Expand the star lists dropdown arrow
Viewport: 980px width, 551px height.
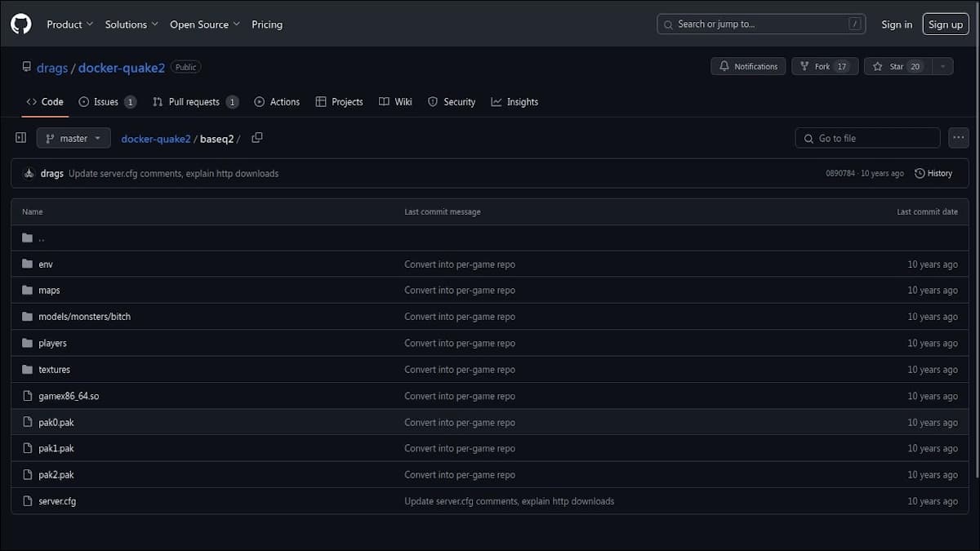coord(942,67)
